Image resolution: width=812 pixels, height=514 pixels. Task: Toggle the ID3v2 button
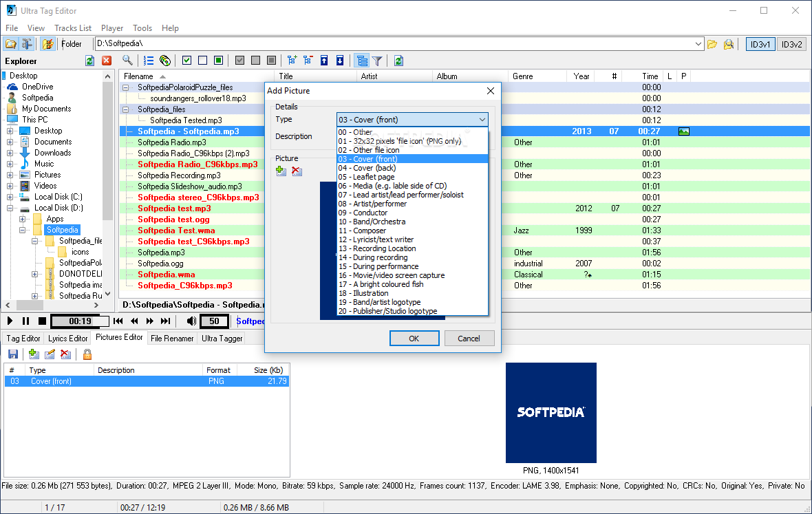pos(792,44)
